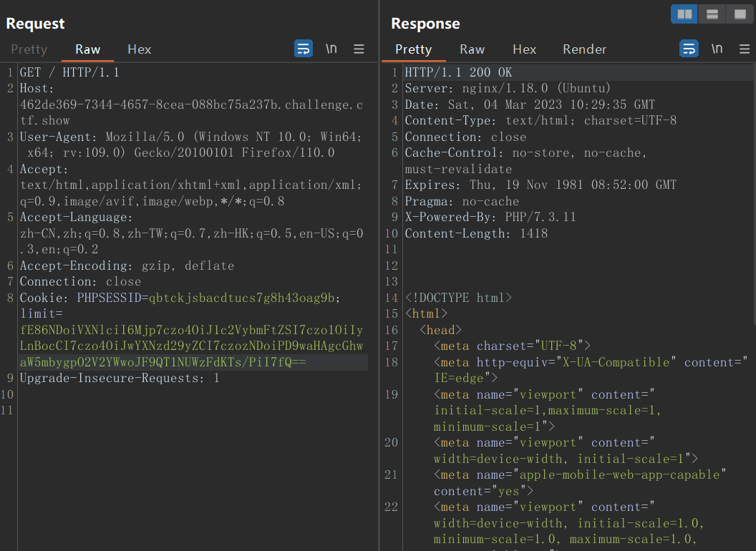Click the Response panel heading
The height and width of the screenshot is (551, 756).
(x=425, y=24)
